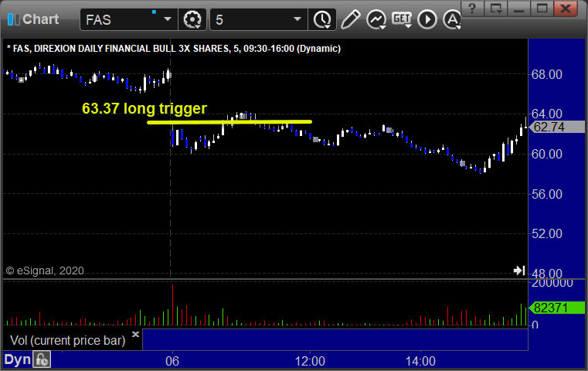
Task: Click the 82371 volume value label
Action: pos(557,308)
